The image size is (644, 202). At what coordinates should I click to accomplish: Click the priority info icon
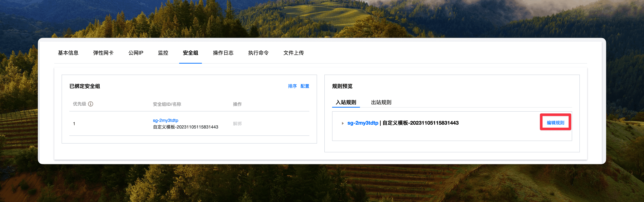91,104
